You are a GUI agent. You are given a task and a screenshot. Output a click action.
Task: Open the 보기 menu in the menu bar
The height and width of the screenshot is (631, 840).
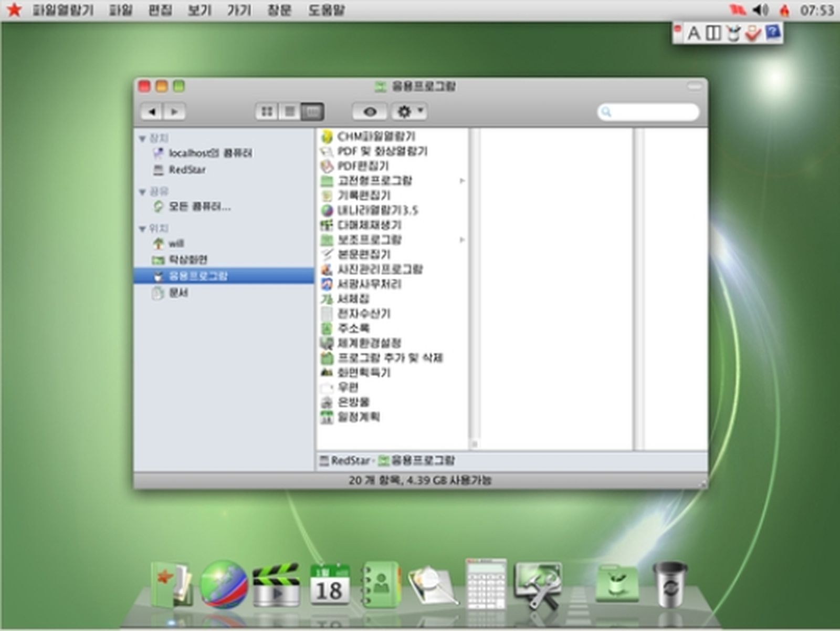point(198,10)
